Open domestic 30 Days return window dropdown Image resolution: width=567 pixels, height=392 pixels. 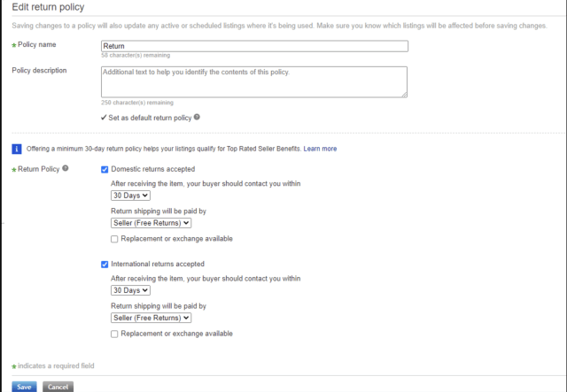[x=130, y=196]
